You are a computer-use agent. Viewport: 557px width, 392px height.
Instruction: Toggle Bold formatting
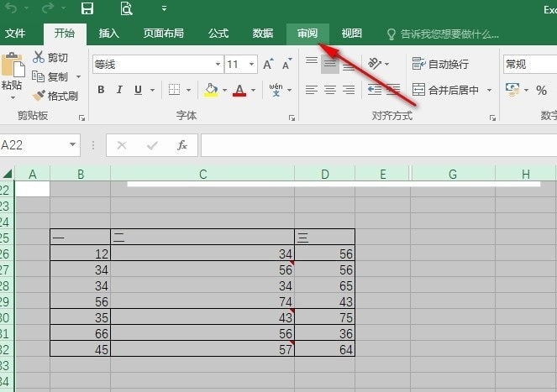tap(101, 90)
